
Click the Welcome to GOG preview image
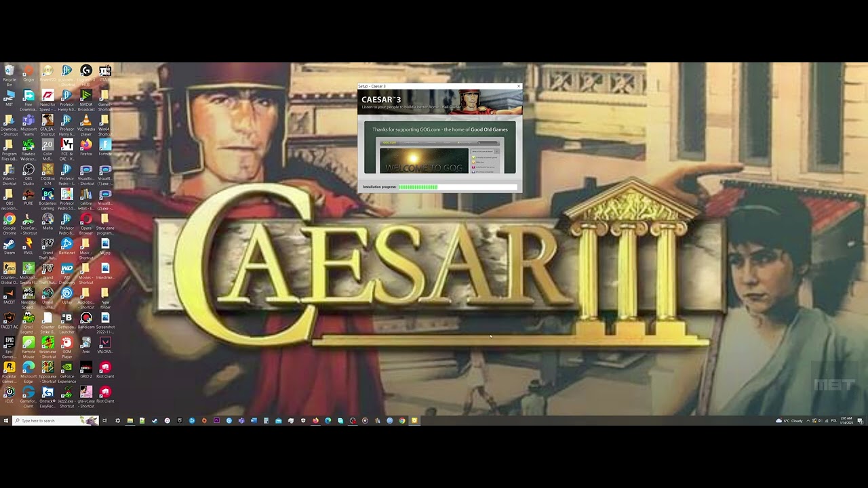pos(424,161)
